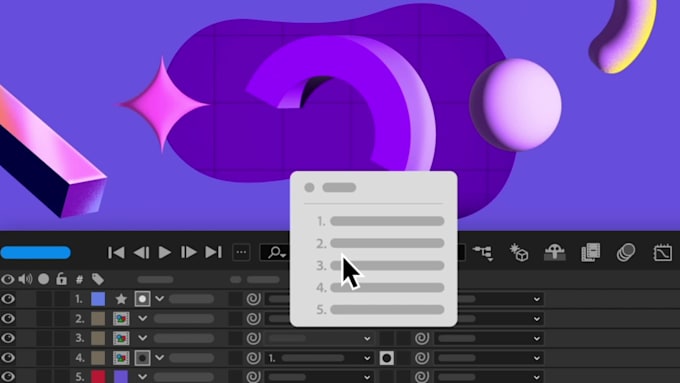Click the magnifier search field in timeline
680x383 pixels.
point(276,252)
